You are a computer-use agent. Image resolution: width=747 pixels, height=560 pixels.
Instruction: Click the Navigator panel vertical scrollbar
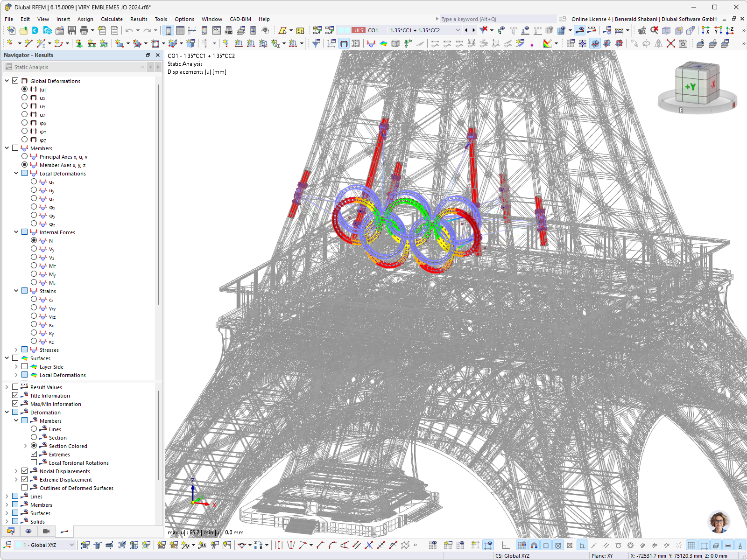click(159, 194)
